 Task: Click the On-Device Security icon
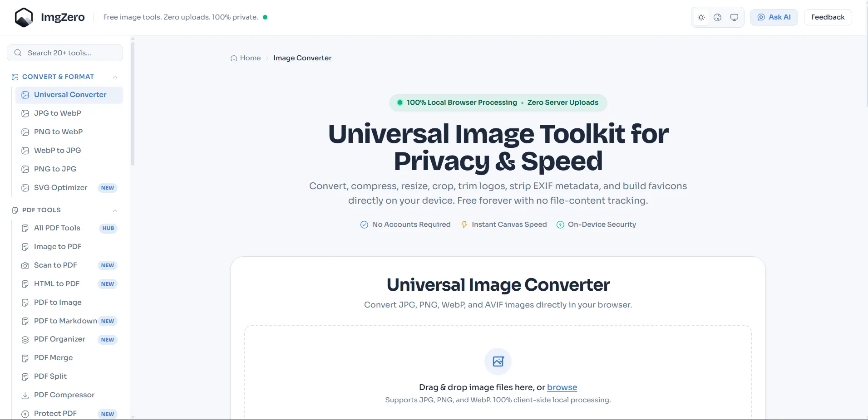[x=560, y=225]
